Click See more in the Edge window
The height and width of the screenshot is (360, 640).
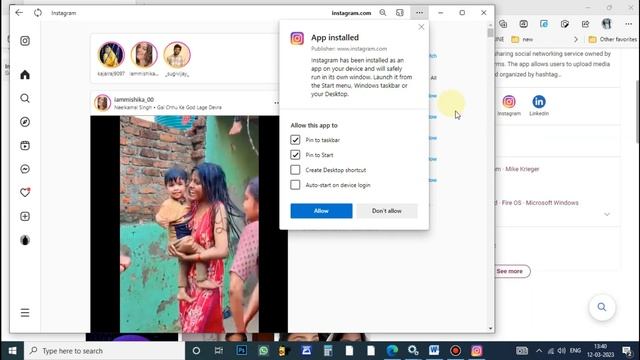point(509,271)
